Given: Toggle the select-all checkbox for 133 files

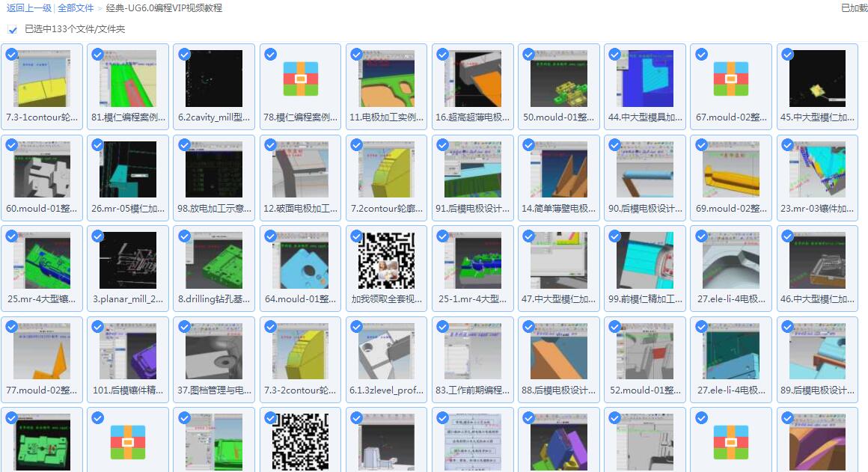Looking at the screenshot, I should click(x=13, y=29).
